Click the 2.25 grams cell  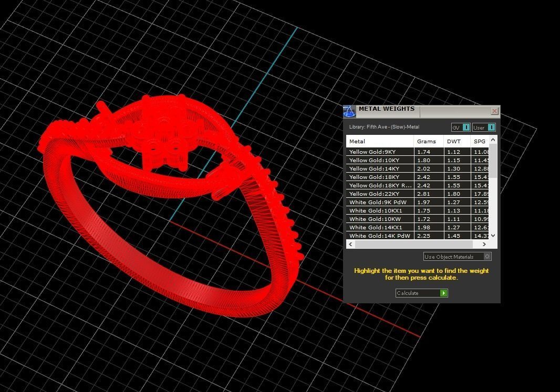pyautogui.click(x=429, y=236)
